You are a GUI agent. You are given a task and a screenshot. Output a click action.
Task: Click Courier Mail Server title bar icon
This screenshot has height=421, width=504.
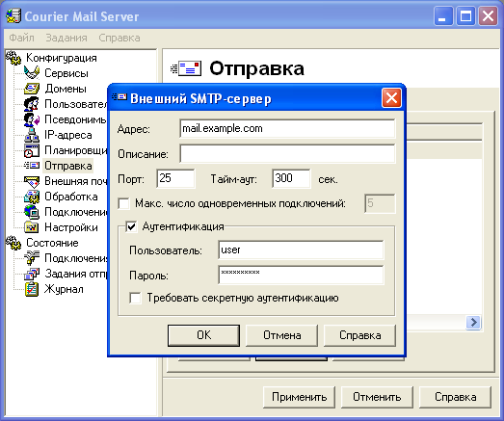click(13, 16)
